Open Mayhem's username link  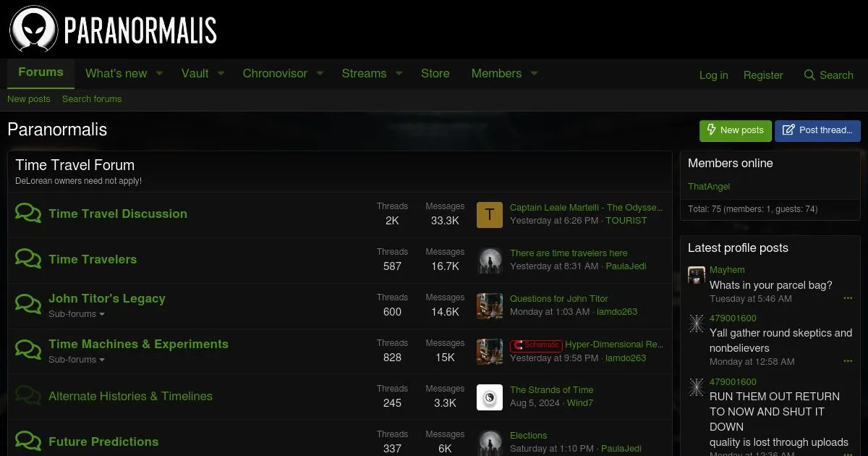click(x=727, y=270)
